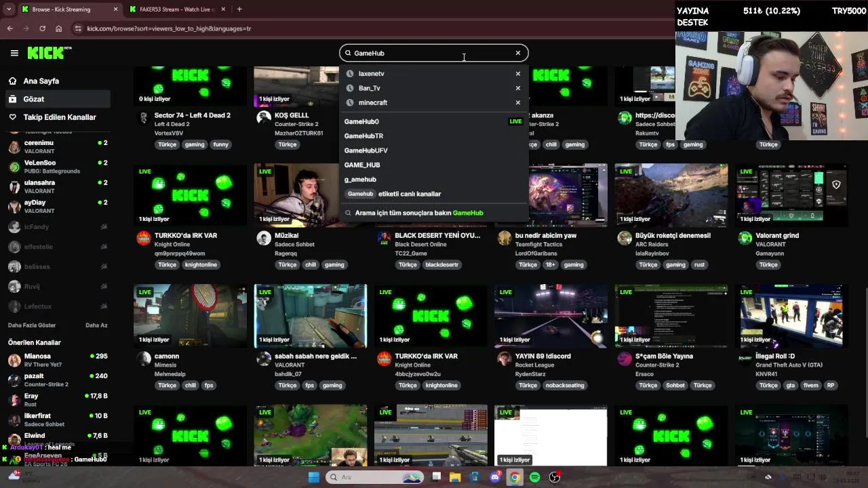Open File Explorer from the taskbar
The height and width of the screenshot is (488, 868).
(455, 477)
